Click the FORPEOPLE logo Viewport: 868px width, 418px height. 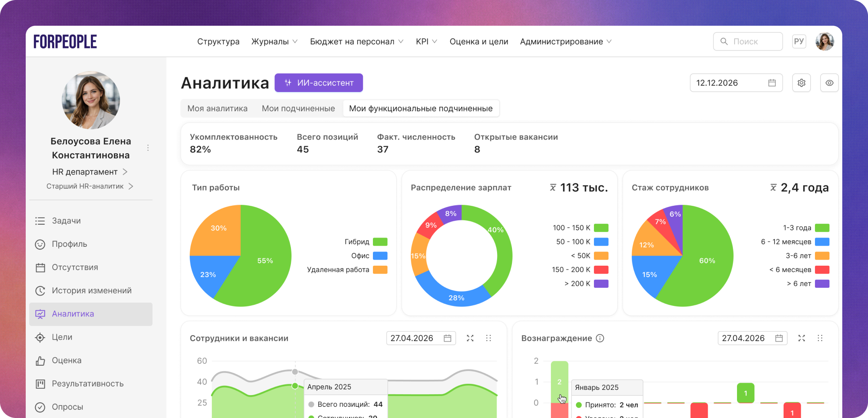click(65, 41)
